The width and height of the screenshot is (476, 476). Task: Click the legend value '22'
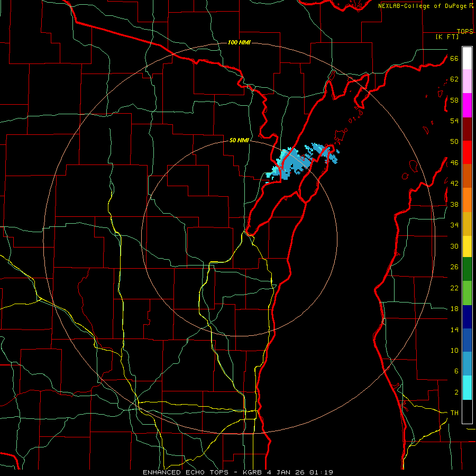point(454,288)
